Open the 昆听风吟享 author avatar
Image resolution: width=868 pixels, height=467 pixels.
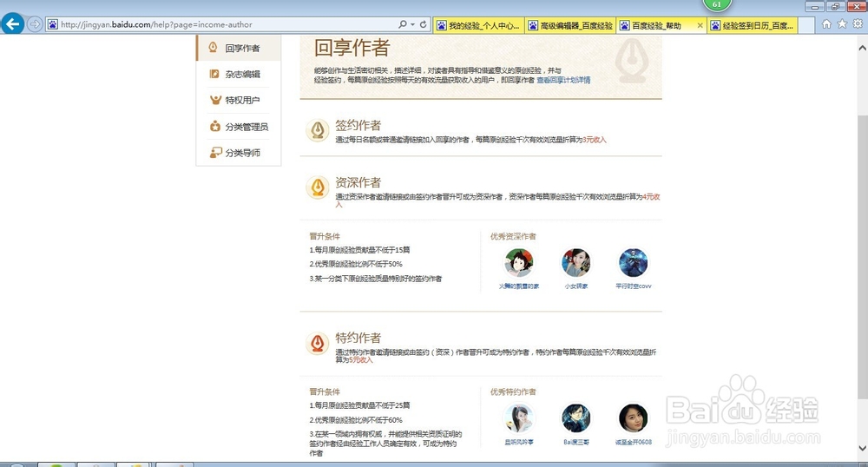pyautogui.click(x=519, y=418)
